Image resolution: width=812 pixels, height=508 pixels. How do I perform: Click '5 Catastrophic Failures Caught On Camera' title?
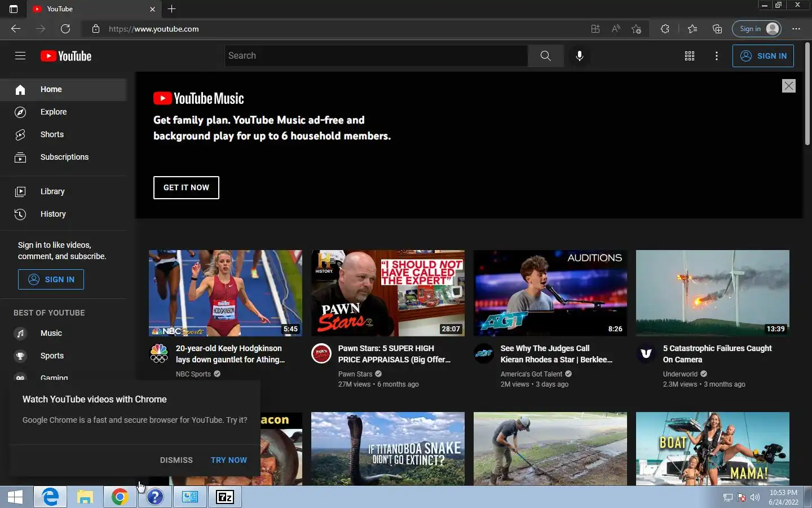pyautogui.click(x=717, y=354)
